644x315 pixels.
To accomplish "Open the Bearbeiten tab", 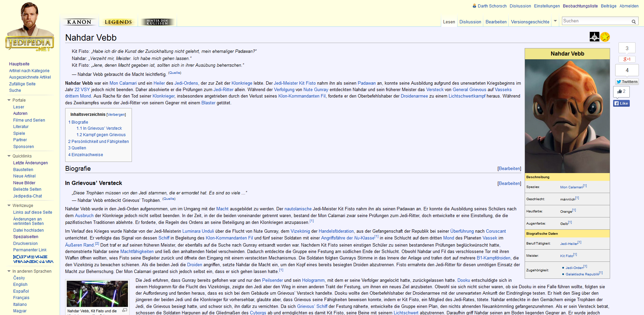I will (496, 22).
